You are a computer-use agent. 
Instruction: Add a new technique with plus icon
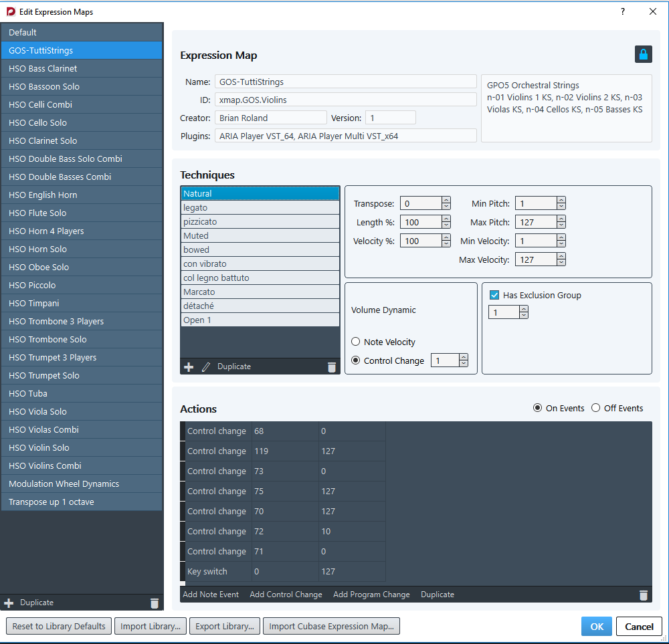(189, 366)
